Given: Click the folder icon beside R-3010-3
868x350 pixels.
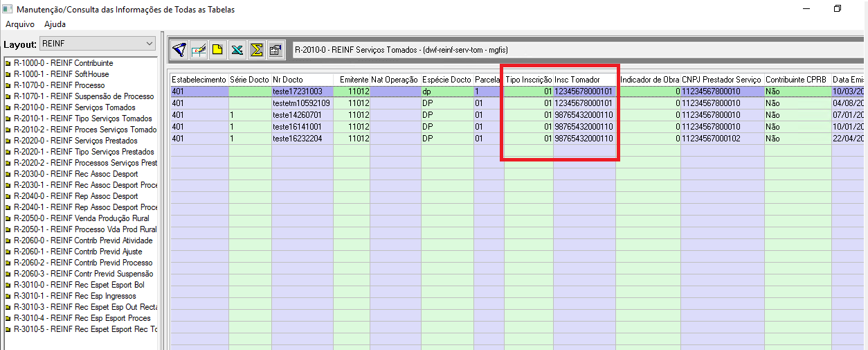Looking at the screenshot, I should pos(8,307).
